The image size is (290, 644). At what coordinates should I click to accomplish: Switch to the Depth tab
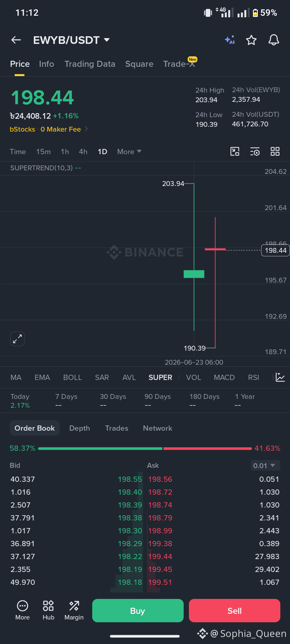pyautogui.click(x=79, y=428)
